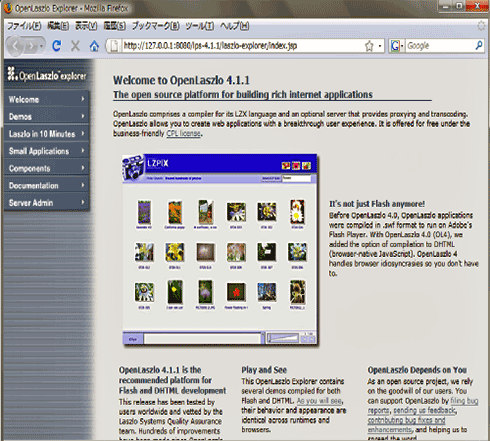Expand Laszlo in 10 Minutes section
This screenshot has width=490, height=441.
click(x=46, y=134)
